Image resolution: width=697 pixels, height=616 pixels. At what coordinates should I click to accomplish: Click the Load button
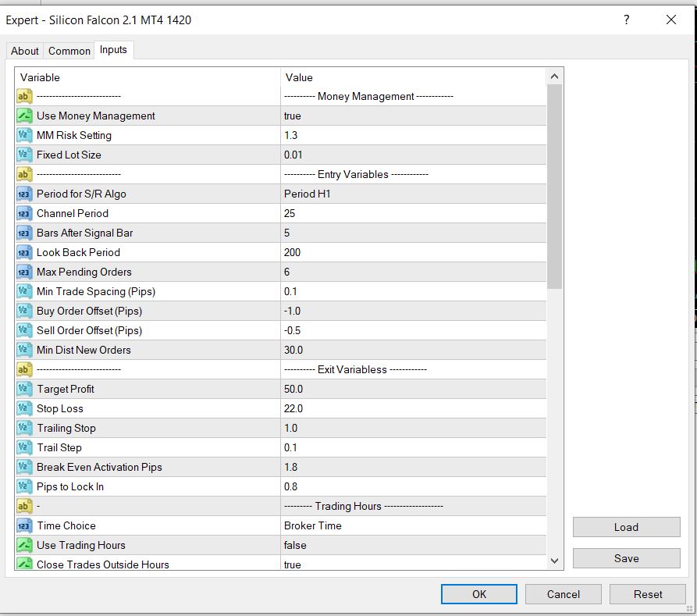pos(626,527)
